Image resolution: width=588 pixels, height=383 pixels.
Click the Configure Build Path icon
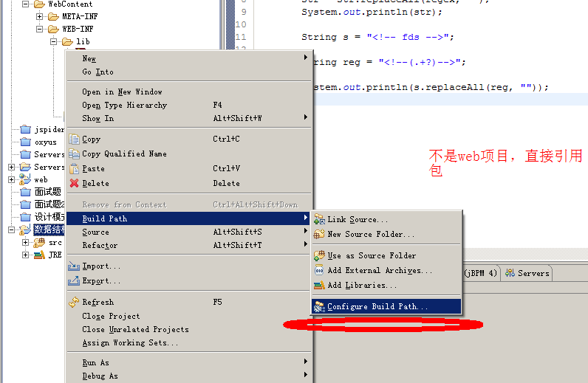pos(319,306)
